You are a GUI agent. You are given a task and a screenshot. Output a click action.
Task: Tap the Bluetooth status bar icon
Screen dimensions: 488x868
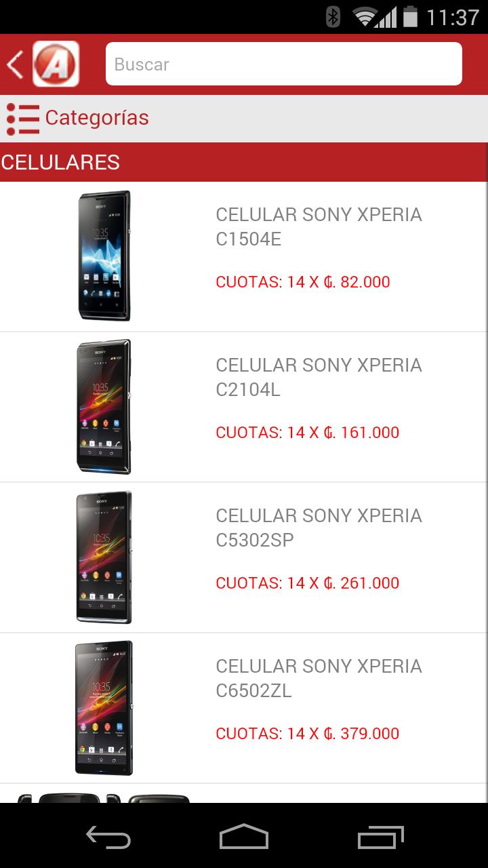(333, 16)
